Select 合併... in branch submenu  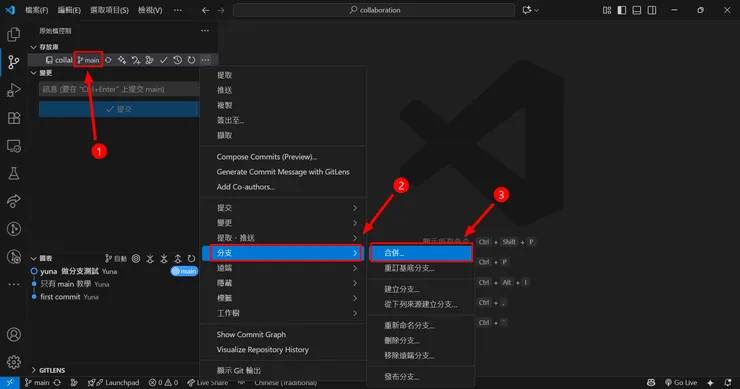tap(421, 253)
